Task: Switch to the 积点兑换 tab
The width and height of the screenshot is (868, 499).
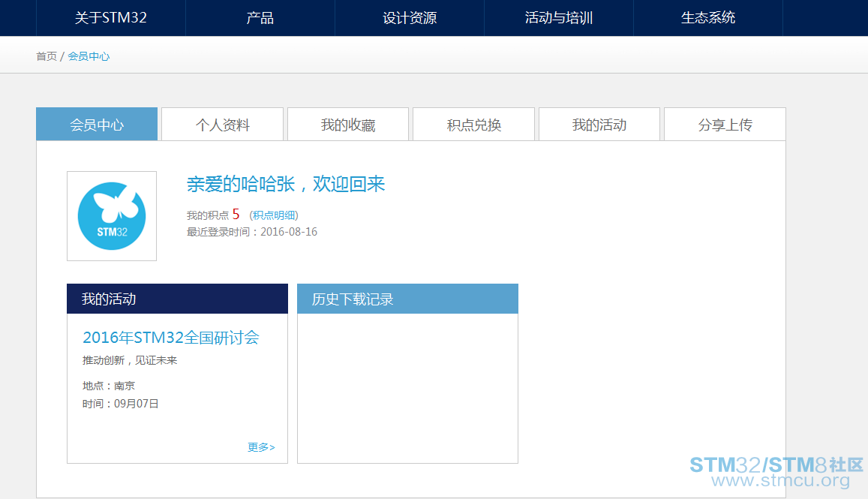Action: [x=474, y=125]
